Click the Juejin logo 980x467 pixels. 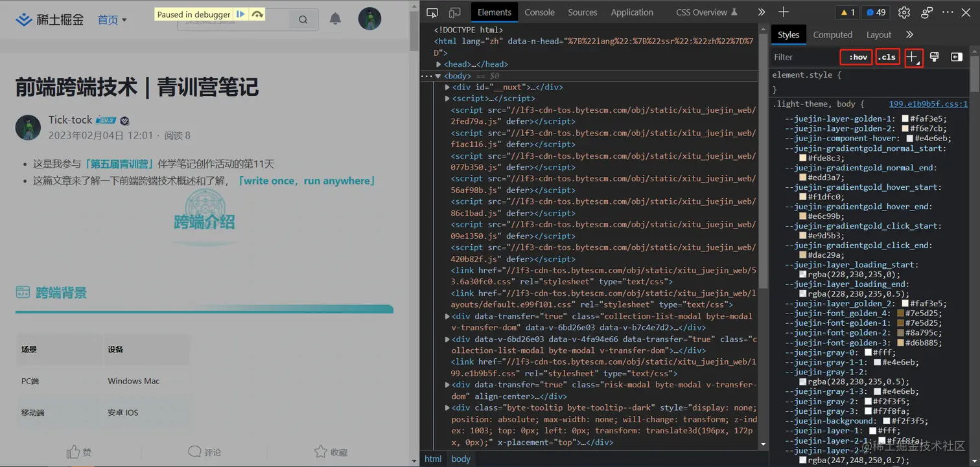pyautogui.click(x=50, y=19)
